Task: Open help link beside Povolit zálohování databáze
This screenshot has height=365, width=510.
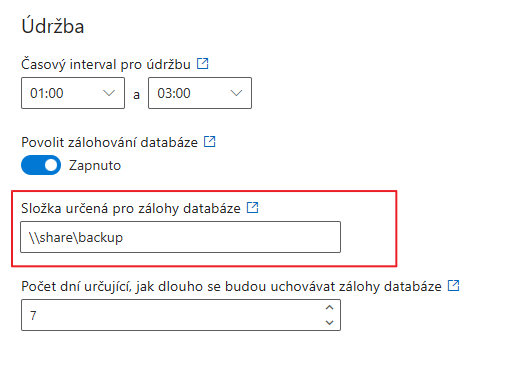Action: (210, 141)
